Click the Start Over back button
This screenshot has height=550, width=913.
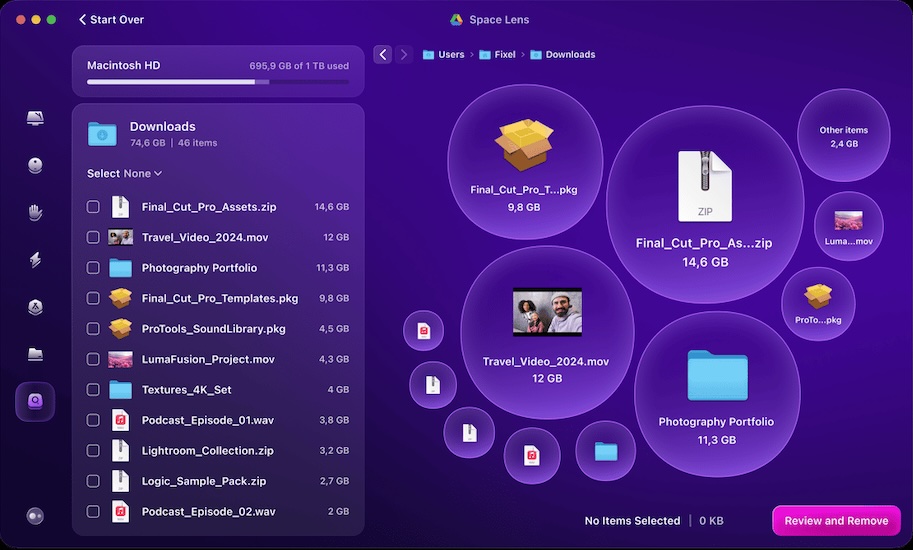click(111, 20)
